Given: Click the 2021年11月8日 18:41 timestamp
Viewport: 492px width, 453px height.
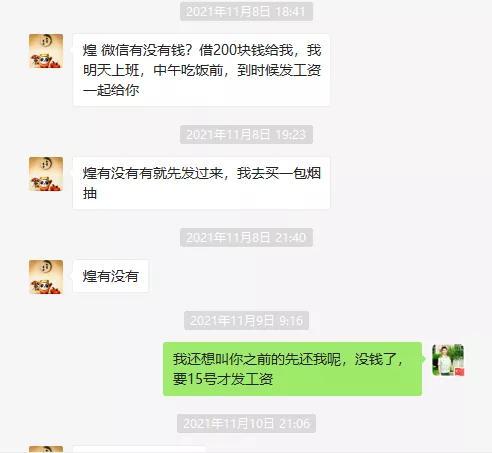Looking at the screenshot, I should 246,12.
